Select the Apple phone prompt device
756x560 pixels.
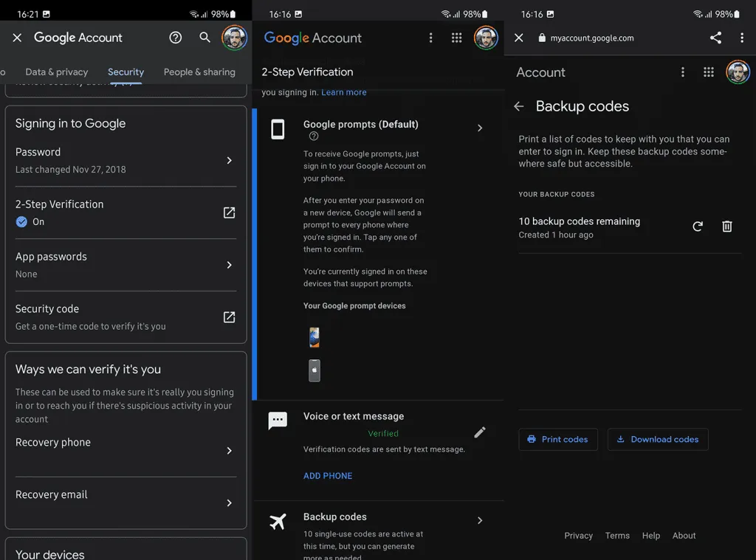(315, 370)
